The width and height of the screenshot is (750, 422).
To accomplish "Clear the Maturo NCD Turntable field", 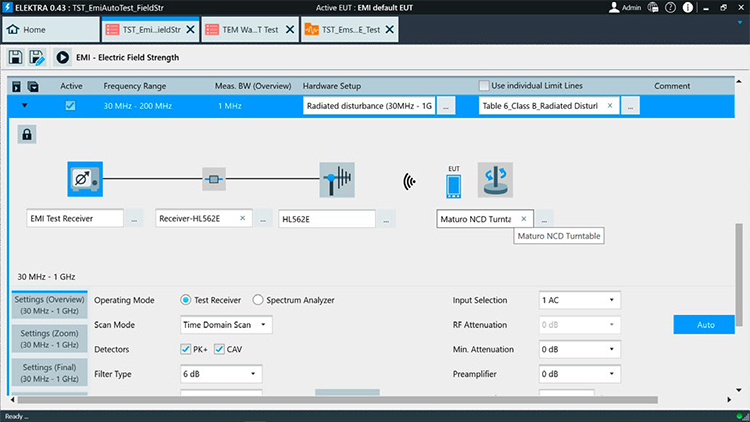I will [x=523, y=218].
